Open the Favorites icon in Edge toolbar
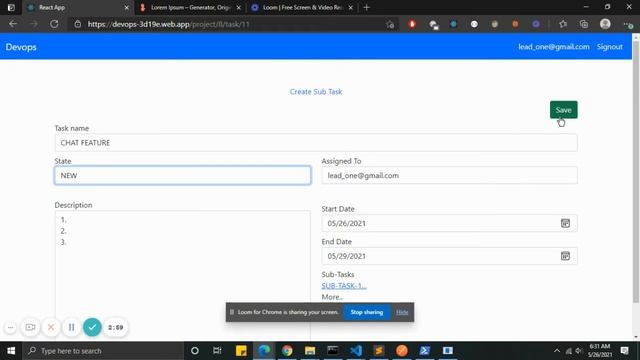Viewport: 640px width, 360px height. pos(563,24)
